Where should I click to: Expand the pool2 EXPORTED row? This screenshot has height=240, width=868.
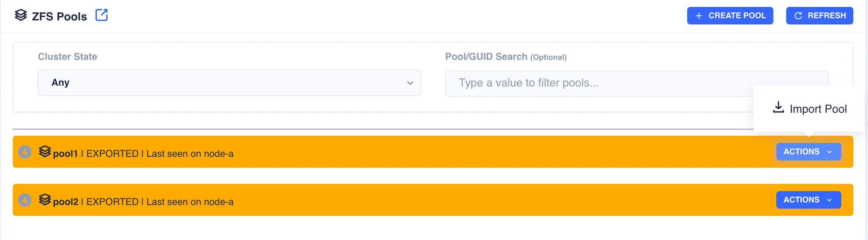[x=365, y=201]
